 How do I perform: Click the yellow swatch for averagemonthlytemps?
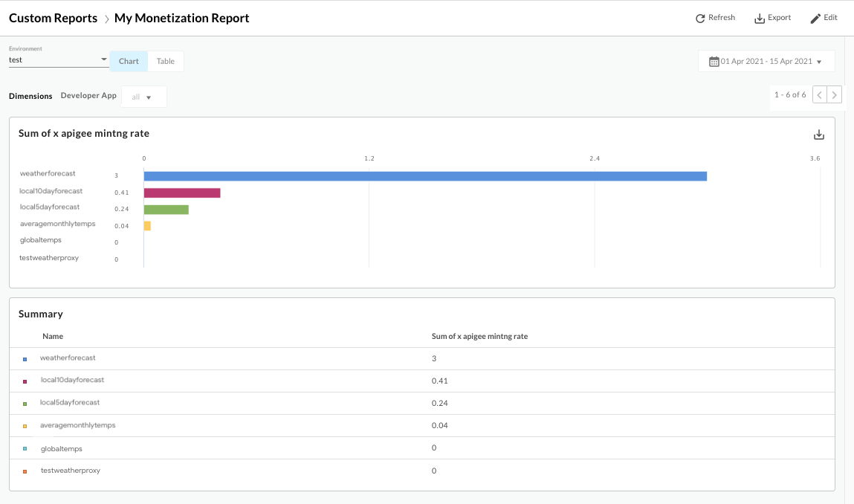(x=25, y=425)
